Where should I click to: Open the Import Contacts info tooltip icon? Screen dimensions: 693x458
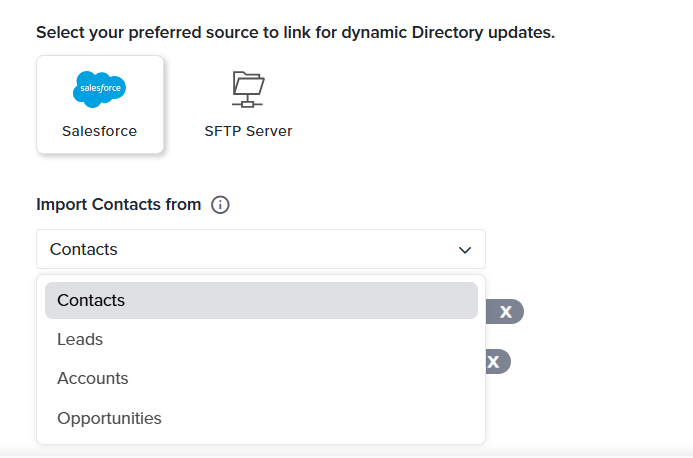221,205
